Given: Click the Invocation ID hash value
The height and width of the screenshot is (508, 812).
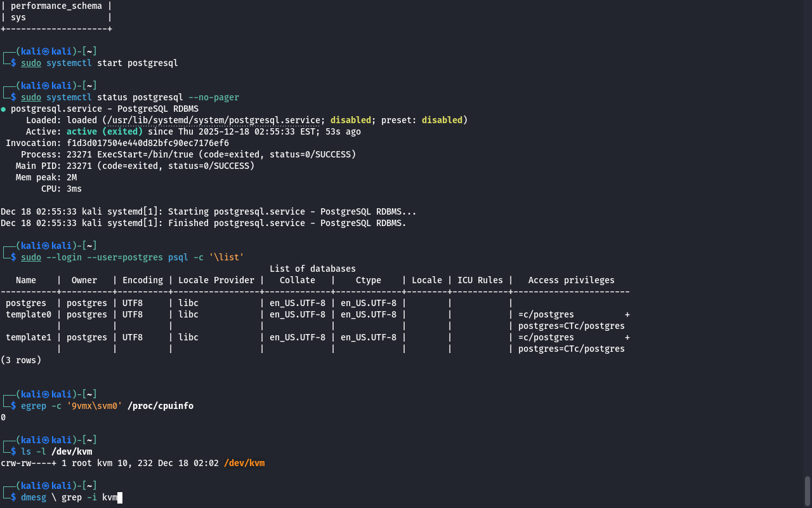Looking at the screenshot, I should (148, 144).
